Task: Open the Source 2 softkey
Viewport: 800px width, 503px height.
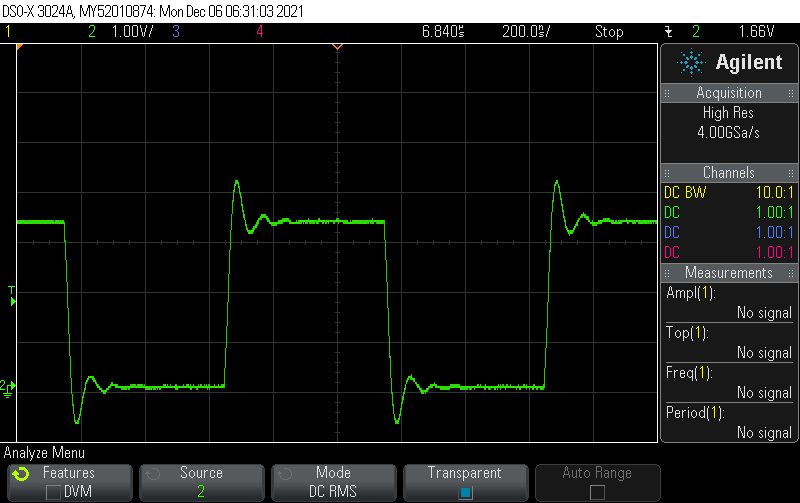Action: pyautogui.click(x=202, y=482)
